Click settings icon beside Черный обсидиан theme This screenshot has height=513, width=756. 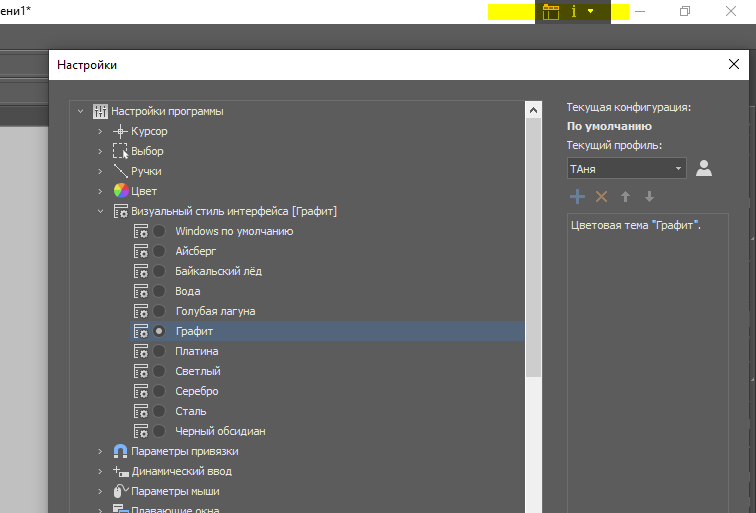coord(141,432)
